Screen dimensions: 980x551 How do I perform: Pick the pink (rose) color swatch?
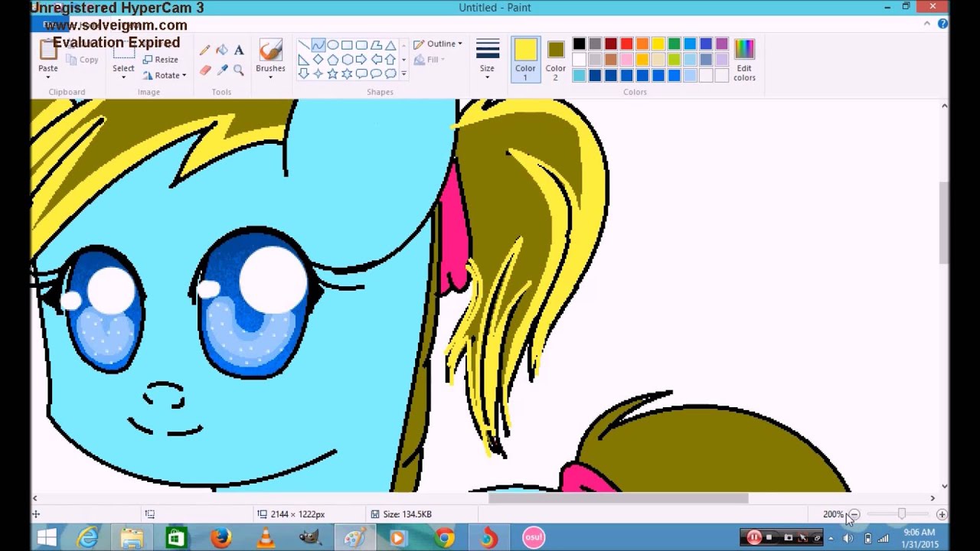pyautogui.click(x=626, y=60)
